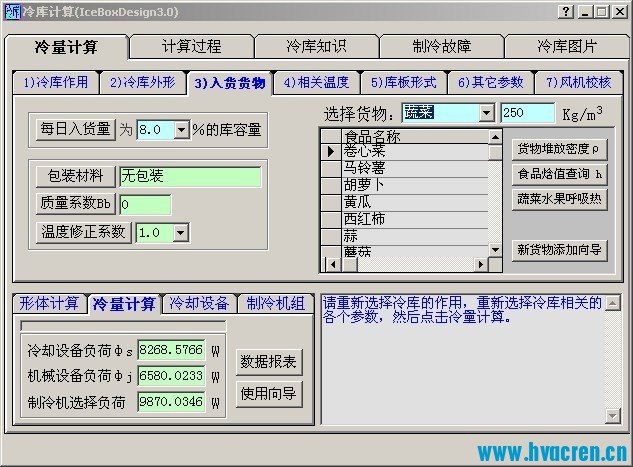Click the food list scroll-down arrow
This screenshot has width=633, height=467.
click(x=495, y=250)
